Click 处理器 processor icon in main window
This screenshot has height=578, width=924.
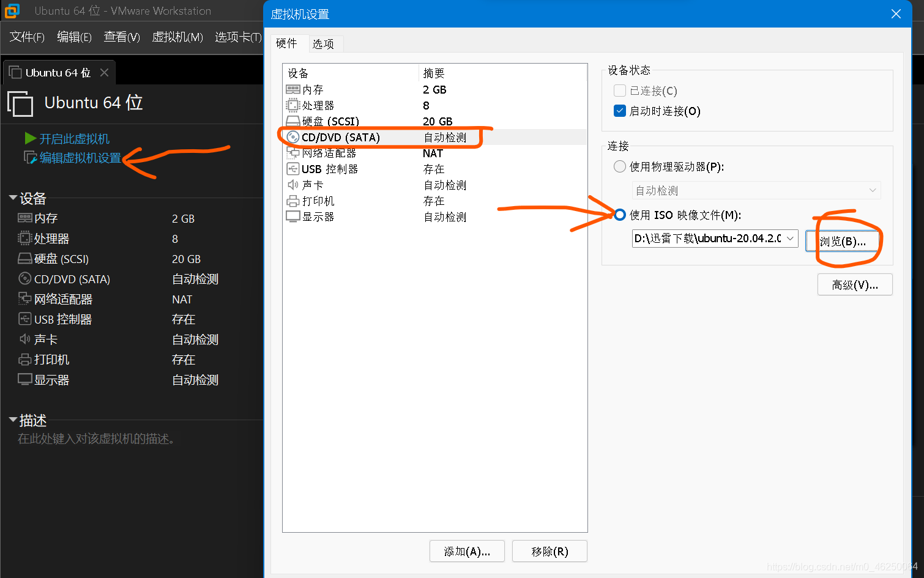[x=25, y=238]
